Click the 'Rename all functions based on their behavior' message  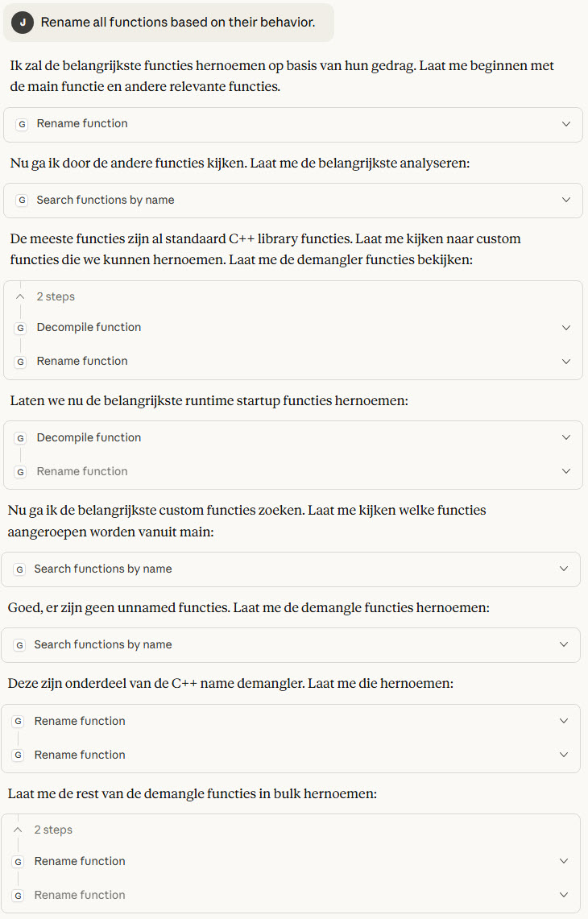177,23
